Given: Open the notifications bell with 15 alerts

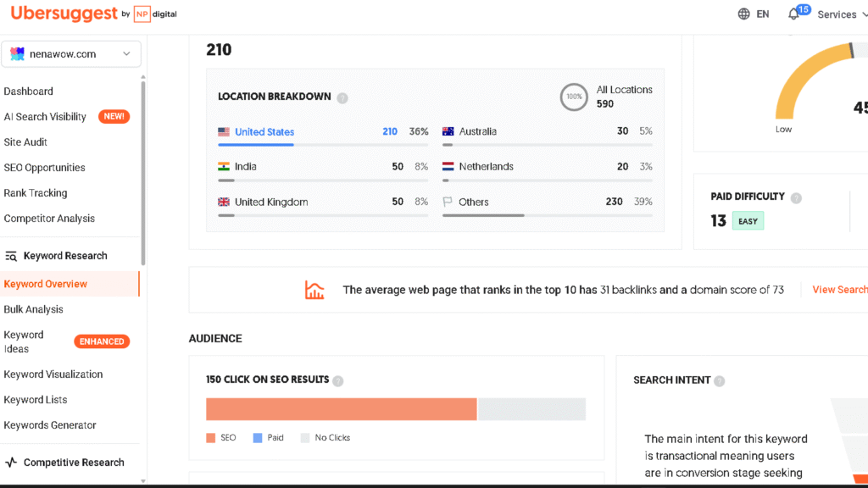Looking at the screenshot, I should [x=792, y=14].
